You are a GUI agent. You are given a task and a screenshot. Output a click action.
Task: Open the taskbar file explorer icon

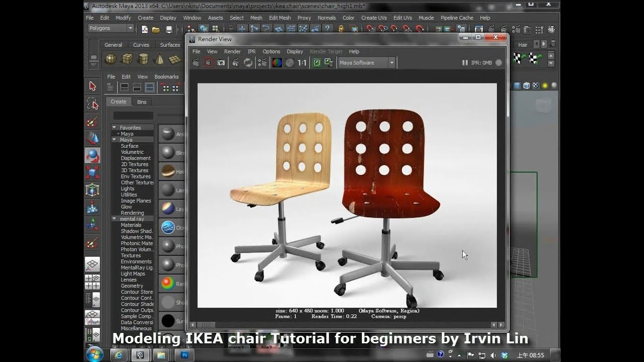pos(161,355)
